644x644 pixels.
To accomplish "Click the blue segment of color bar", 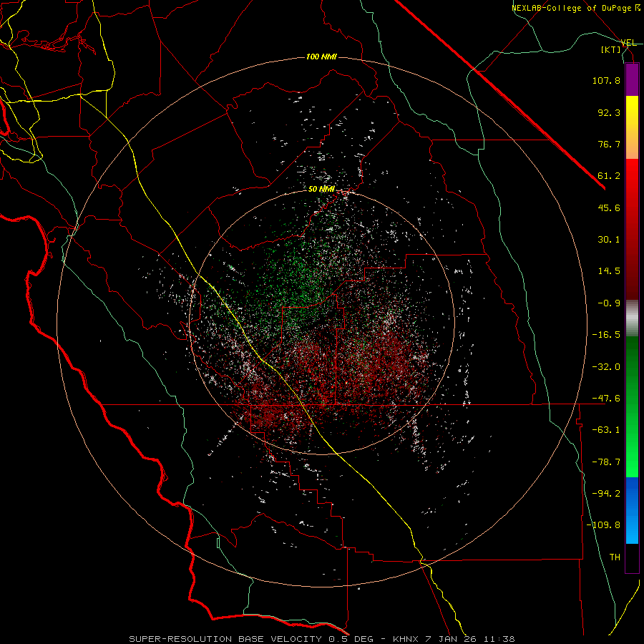I will [632, 510].
